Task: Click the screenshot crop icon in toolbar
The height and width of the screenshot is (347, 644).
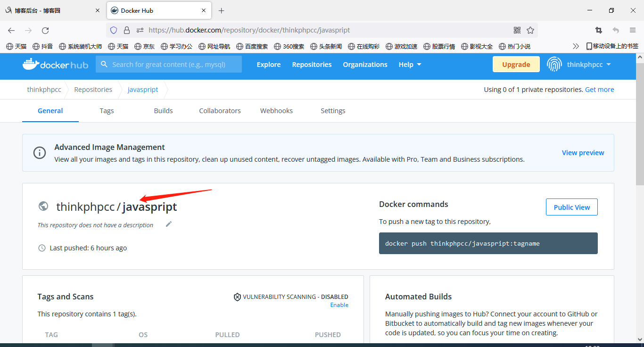Action: 599,30
